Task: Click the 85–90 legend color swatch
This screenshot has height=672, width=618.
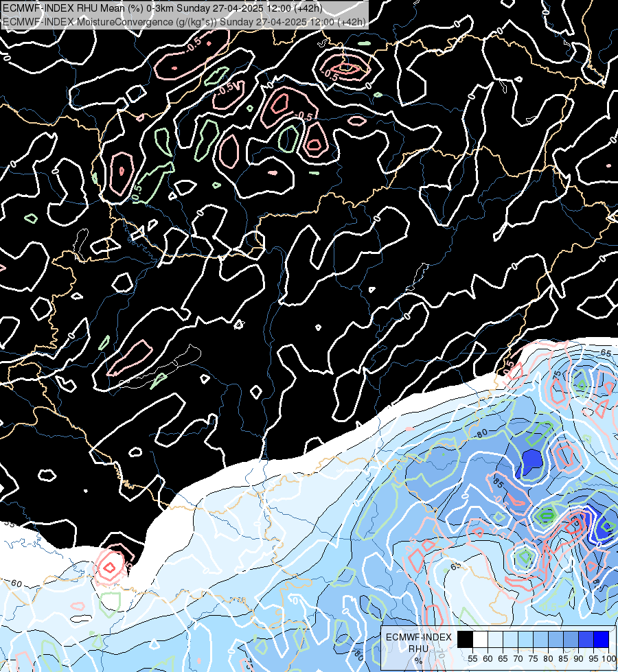Action: point(571,639)
